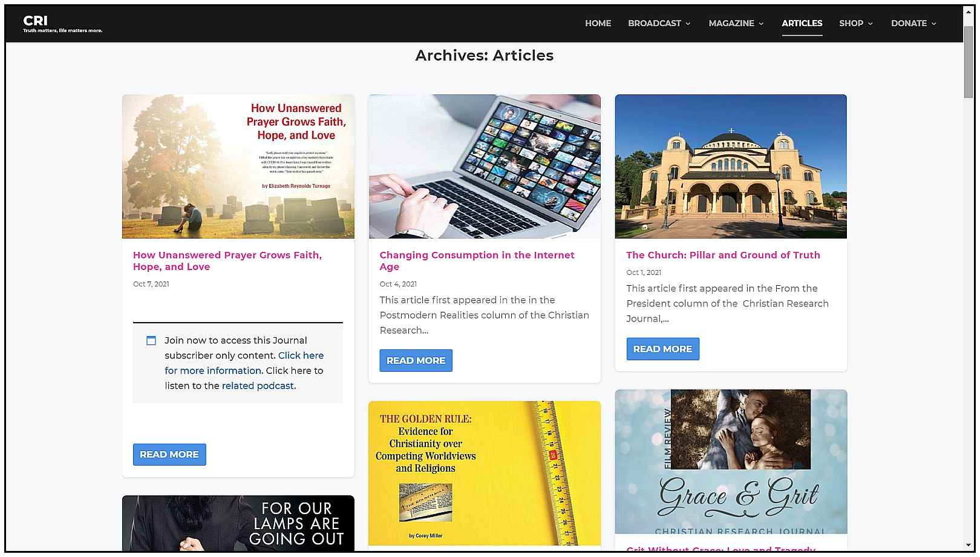Click the window icon in the subscriber notice
The width and height of the screenshot is (980, 557).
click(151, 341)
